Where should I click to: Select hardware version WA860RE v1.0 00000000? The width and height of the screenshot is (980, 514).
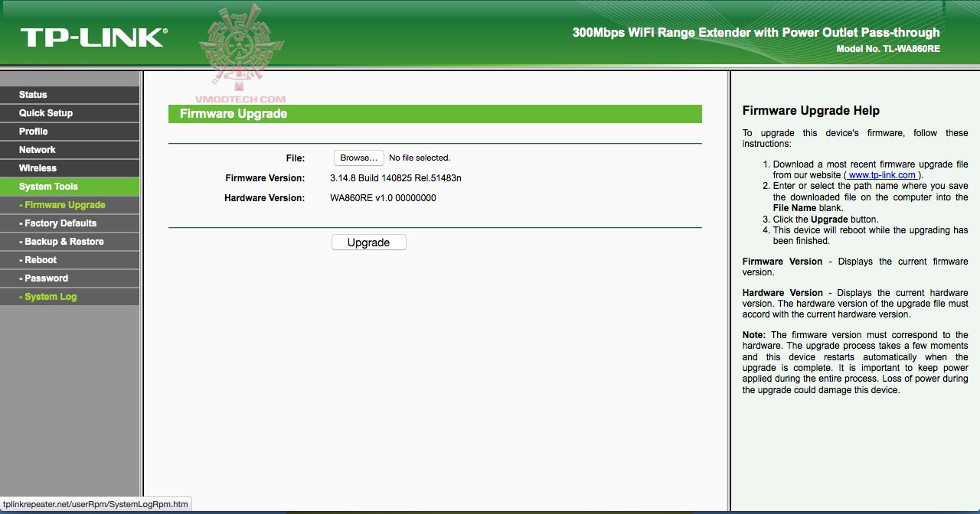coord(383,198)
